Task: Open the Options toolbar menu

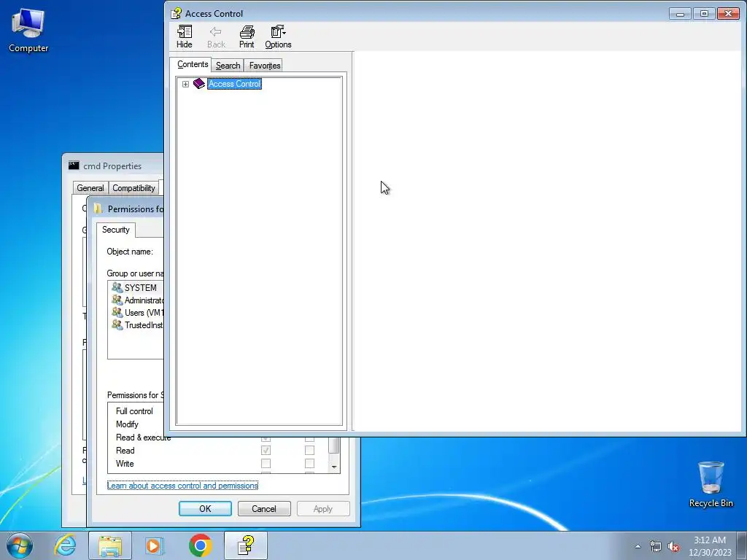Action: tap(278, 37)
